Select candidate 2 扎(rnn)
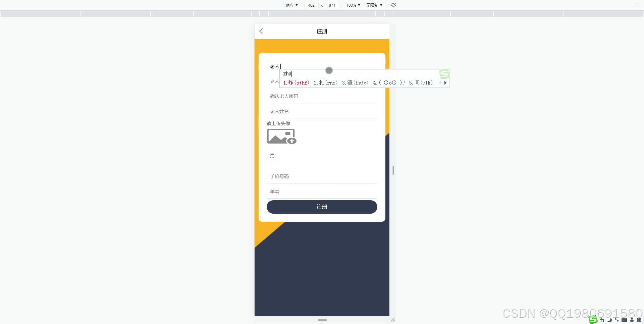 [326, 83]
